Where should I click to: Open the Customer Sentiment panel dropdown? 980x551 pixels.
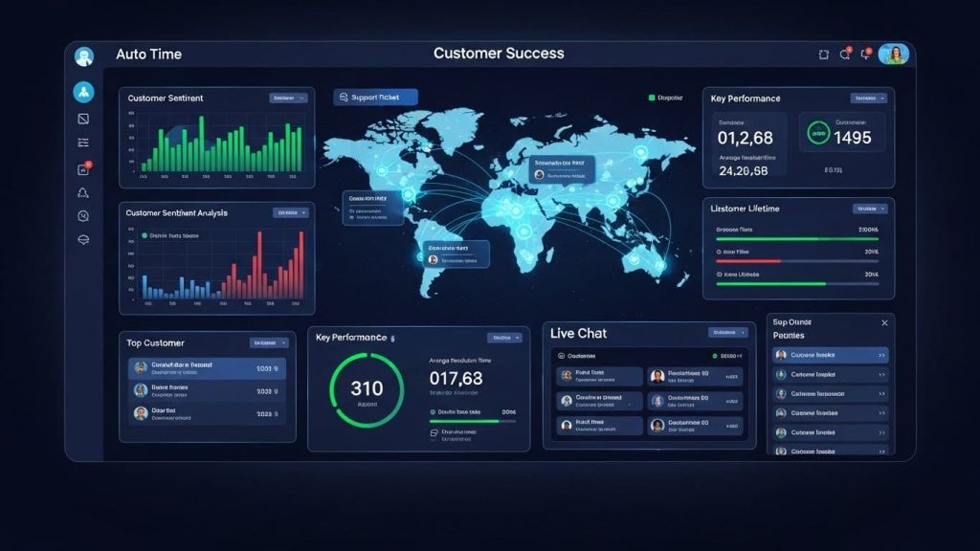tap(286, 97)
